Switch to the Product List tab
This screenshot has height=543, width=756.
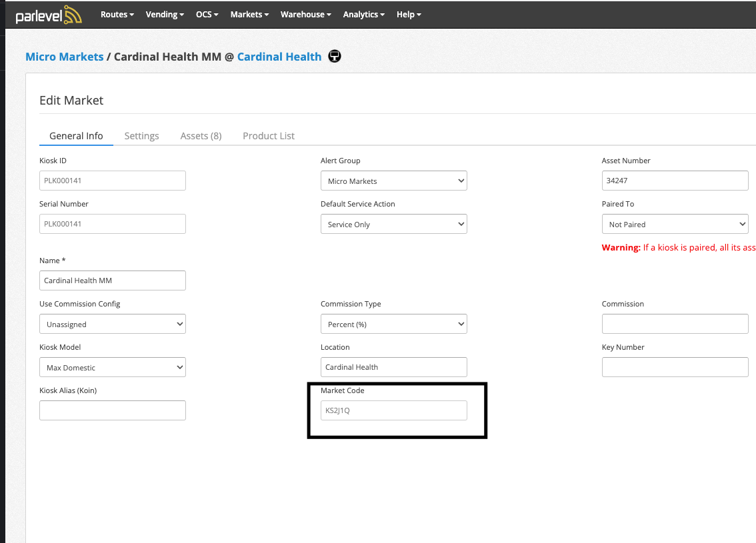coord(269,136)
